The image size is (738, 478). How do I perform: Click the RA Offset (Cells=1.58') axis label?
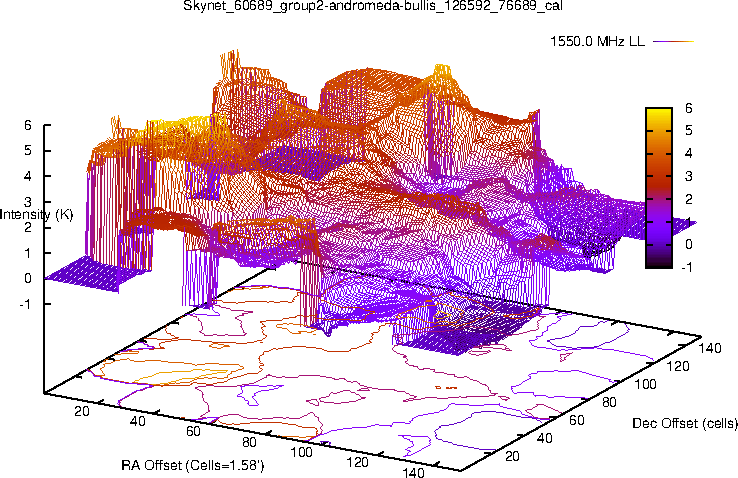[193, 466]
